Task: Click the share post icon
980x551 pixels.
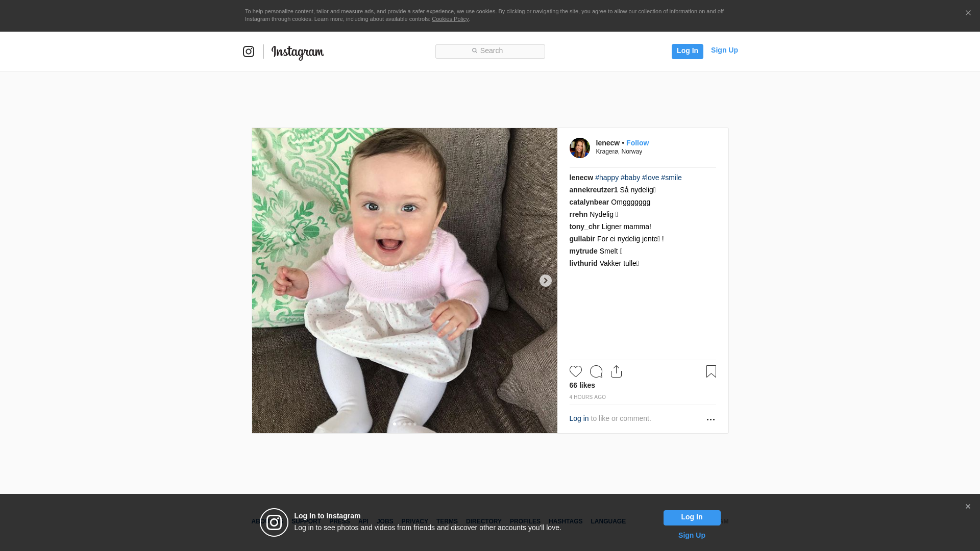Action: tap(616, 371)
